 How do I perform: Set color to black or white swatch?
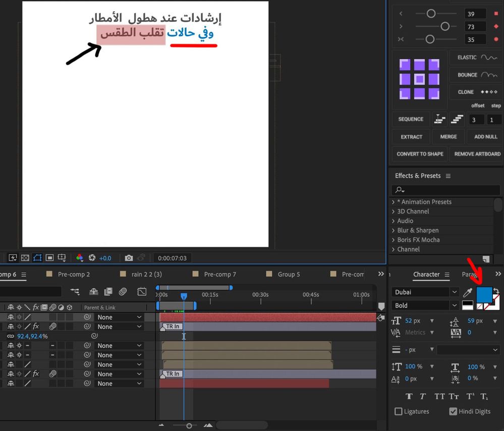(x=467, y=305)
